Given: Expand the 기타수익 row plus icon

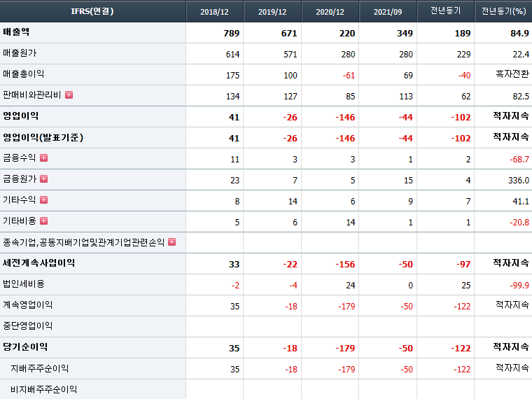Looking at the screenshot, I should (44, 199).
